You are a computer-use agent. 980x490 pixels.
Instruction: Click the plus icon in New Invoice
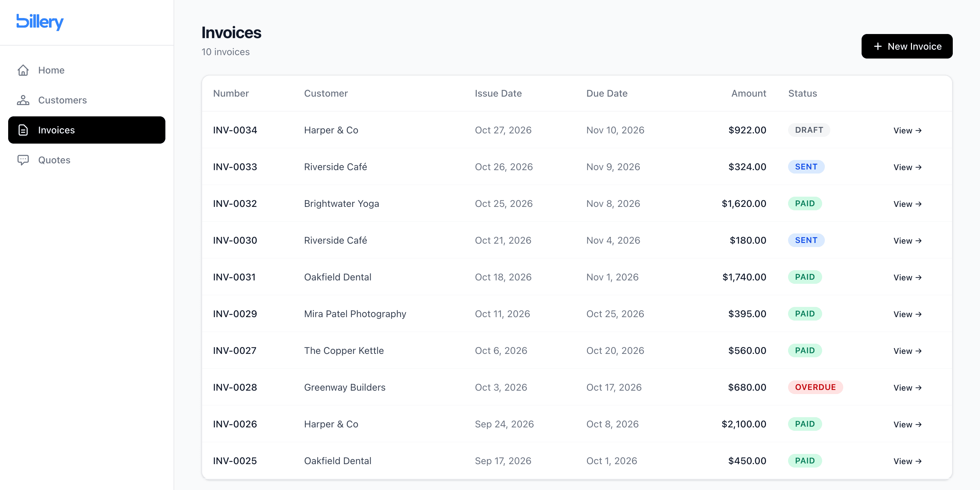pos(878,46)
